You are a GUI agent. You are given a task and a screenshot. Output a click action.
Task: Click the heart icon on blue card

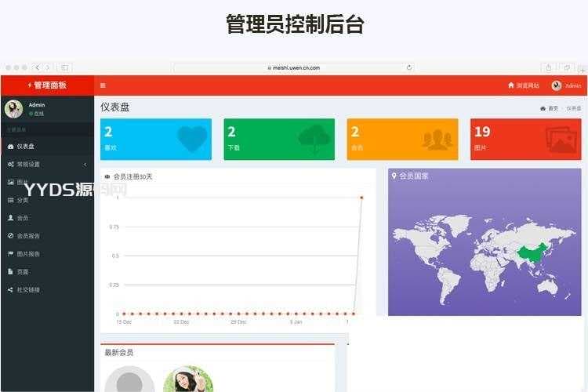coord(192,139)
